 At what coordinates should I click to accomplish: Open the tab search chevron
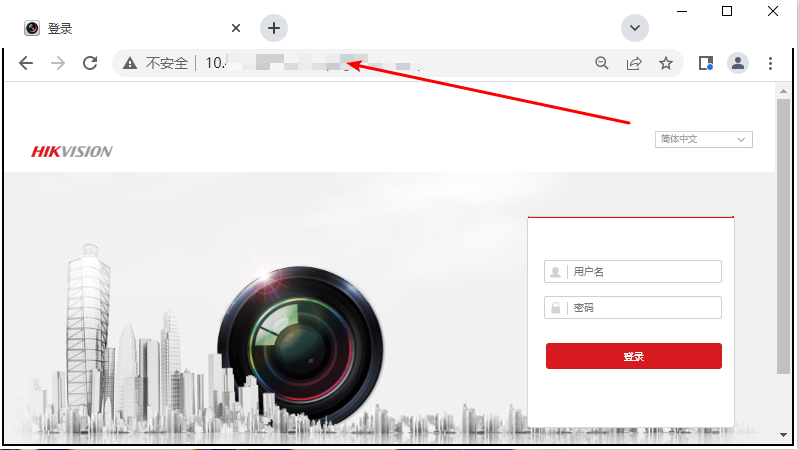click(x=635, y=27)
